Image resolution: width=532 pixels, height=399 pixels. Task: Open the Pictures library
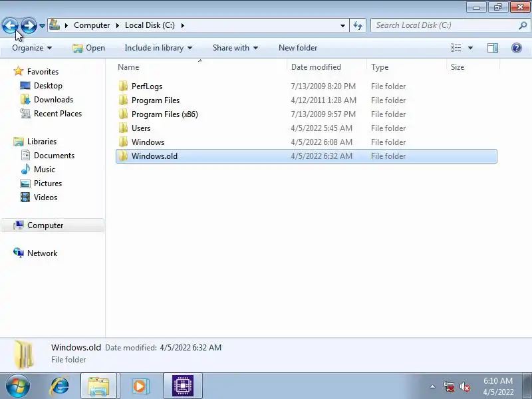[47, 184]
